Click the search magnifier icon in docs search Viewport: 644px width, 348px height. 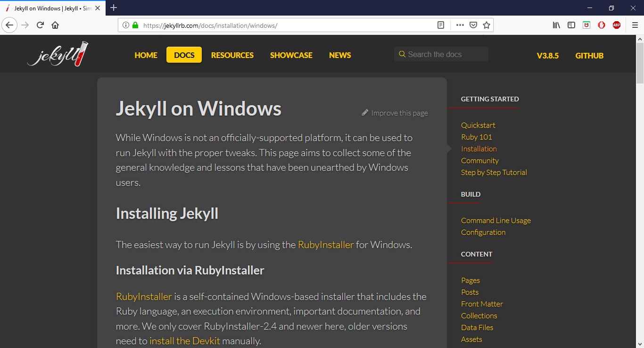402,54
